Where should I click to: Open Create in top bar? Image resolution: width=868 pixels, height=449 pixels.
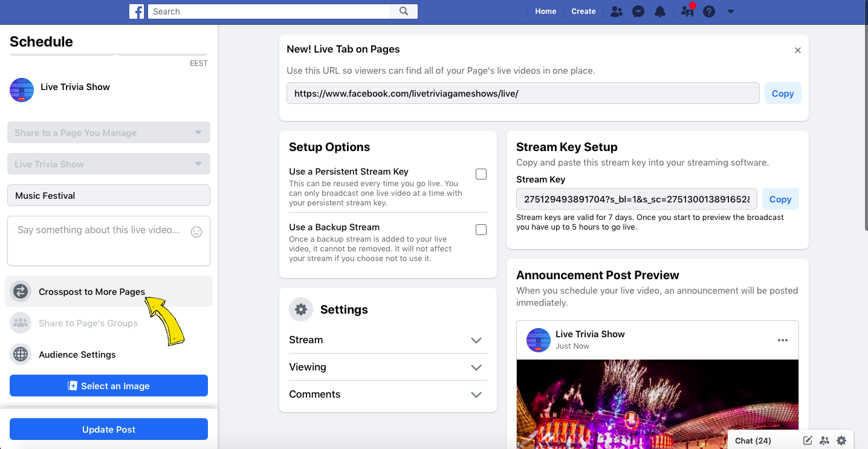click(x=583, y=11)
